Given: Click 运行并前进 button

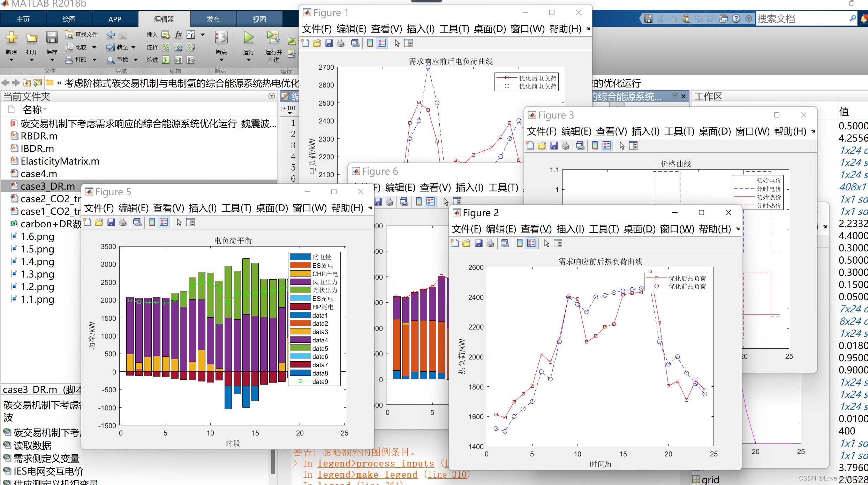Looking at the screenshot, I should pos(273,46).
